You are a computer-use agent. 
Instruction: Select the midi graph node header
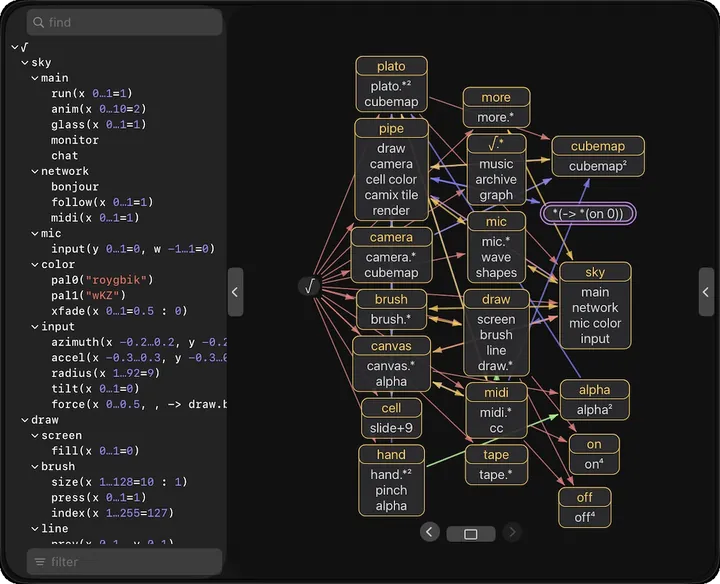496,392
